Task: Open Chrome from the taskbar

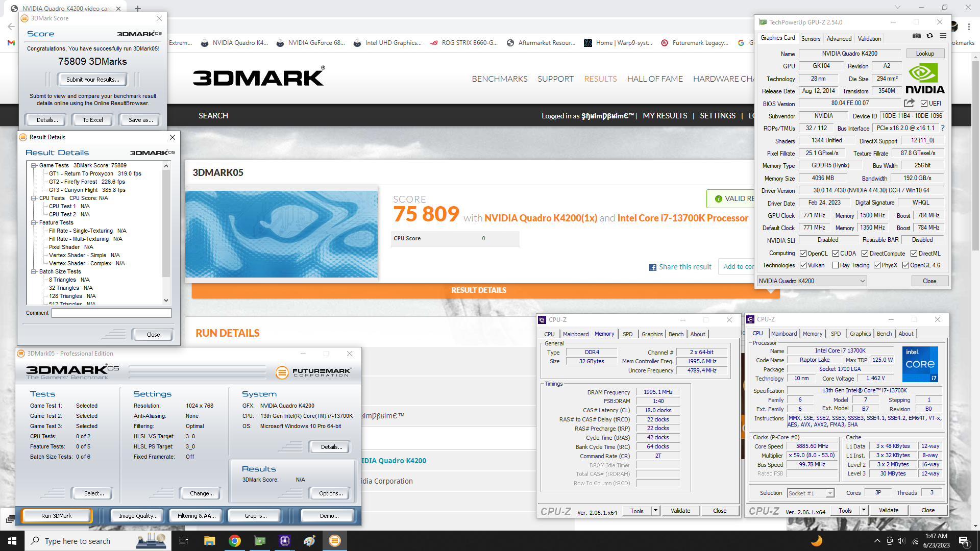Action: point(234,541)
